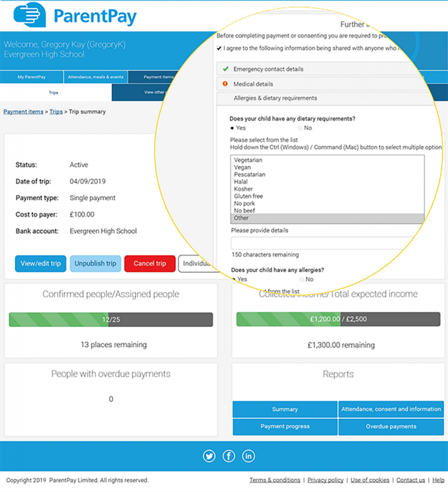Open Attendance, meals & events tab
448x492 pixels.
[96, 77]
